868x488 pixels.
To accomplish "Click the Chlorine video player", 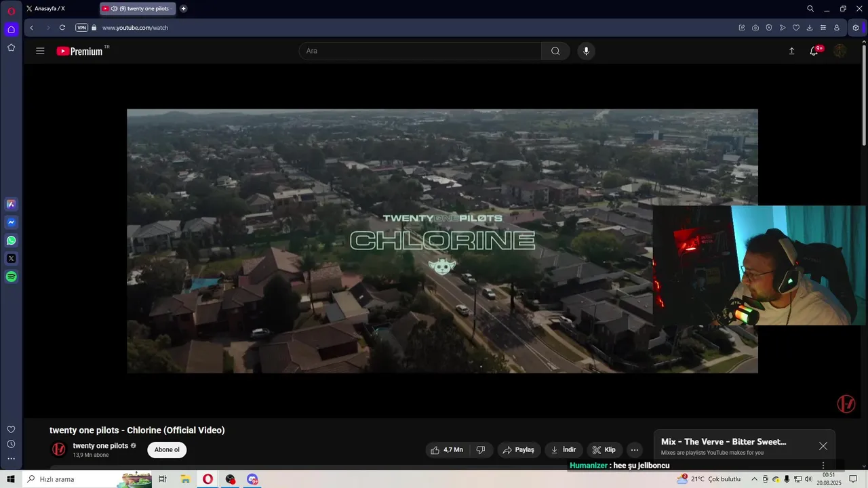I will pyautogui.click(x=442, y=241).
